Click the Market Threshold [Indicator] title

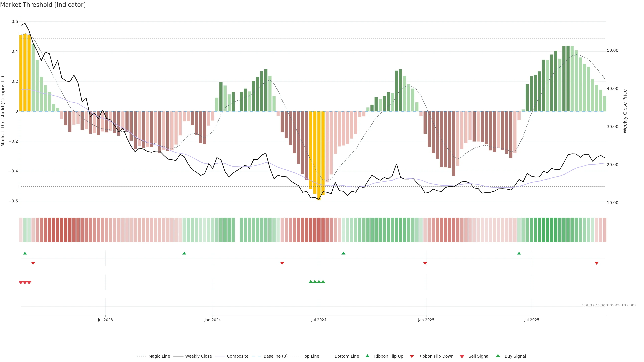(x=43, y=5)
